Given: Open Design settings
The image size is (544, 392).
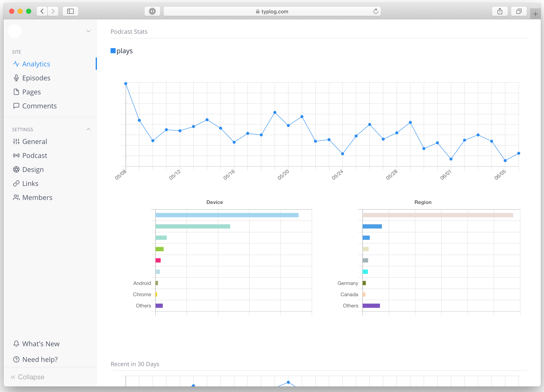Looking at the screenshot, I should (x=50, y=169).
